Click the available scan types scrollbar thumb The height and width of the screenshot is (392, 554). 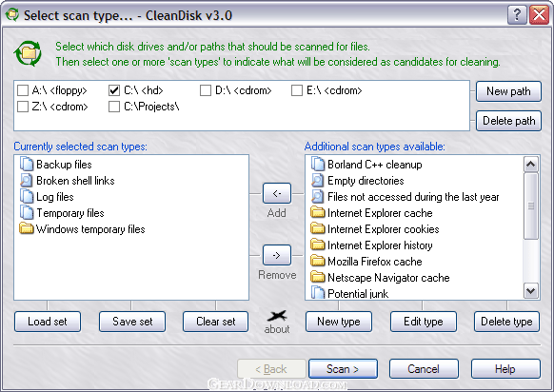[x=531, y=206]
